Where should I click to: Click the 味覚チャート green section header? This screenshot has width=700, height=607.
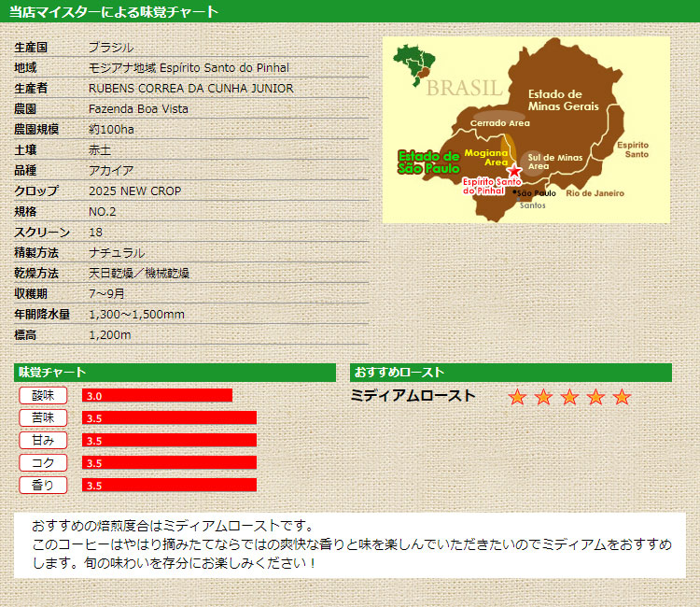(175, 373)
